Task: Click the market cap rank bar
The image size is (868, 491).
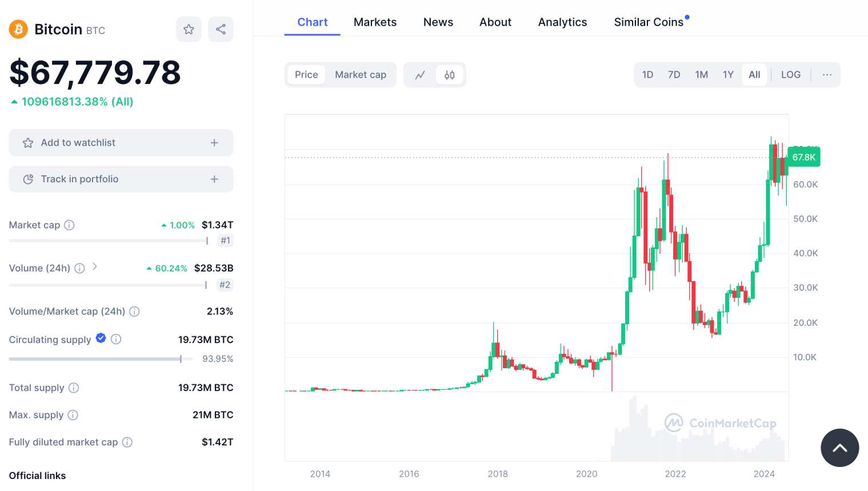Action: tap(109, 241)
